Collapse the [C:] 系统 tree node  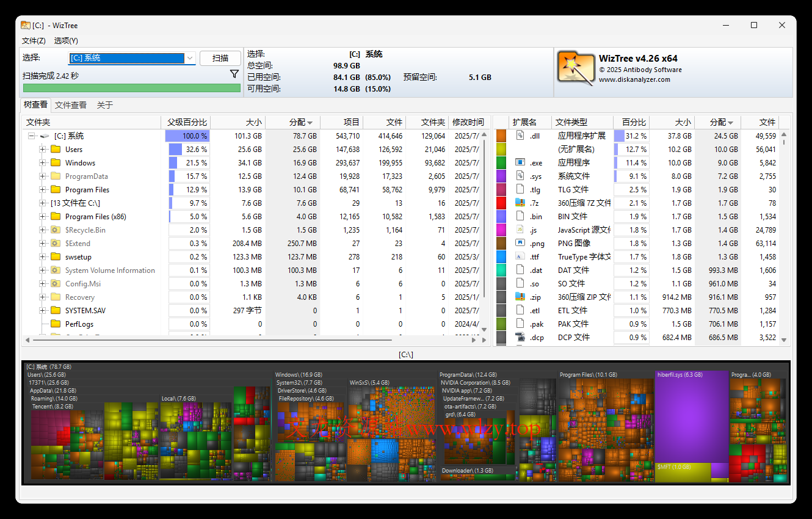[31, 136]
